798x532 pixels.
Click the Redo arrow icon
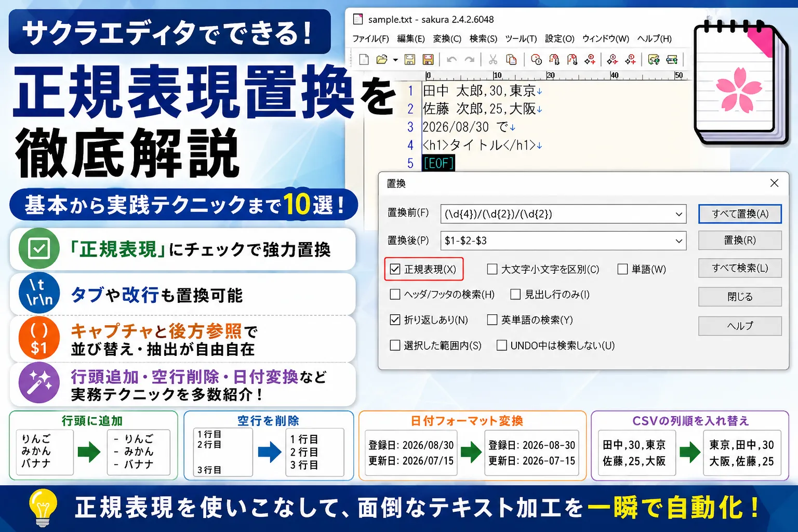pos(470,60)
